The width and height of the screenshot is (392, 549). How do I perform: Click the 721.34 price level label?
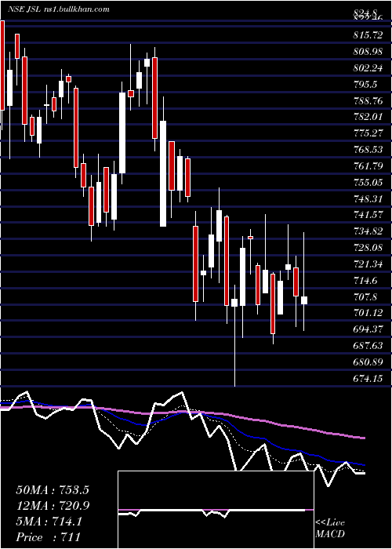pos(368,264)
